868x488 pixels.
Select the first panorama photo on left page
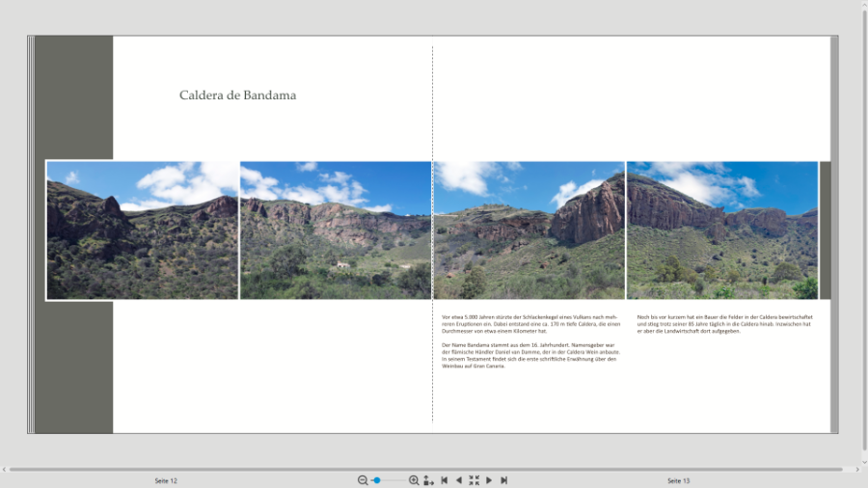pyautogui.click(x=143, y=230)
